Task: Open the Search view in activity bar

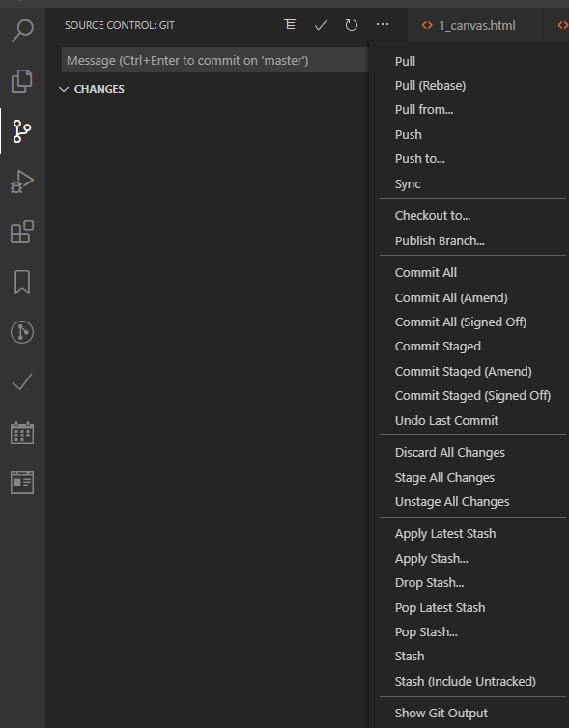Action: coord(22,31)
